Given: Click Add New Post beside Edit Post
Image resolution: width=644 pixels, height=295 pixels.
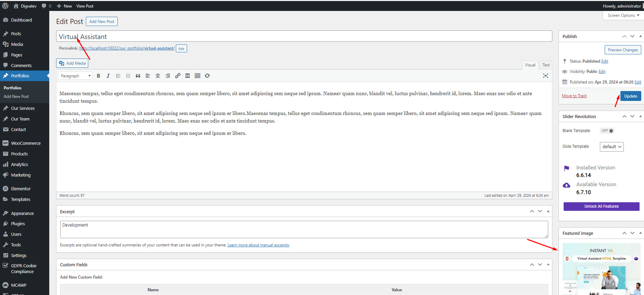Looking at the screenshot, I should click(102, 22).
